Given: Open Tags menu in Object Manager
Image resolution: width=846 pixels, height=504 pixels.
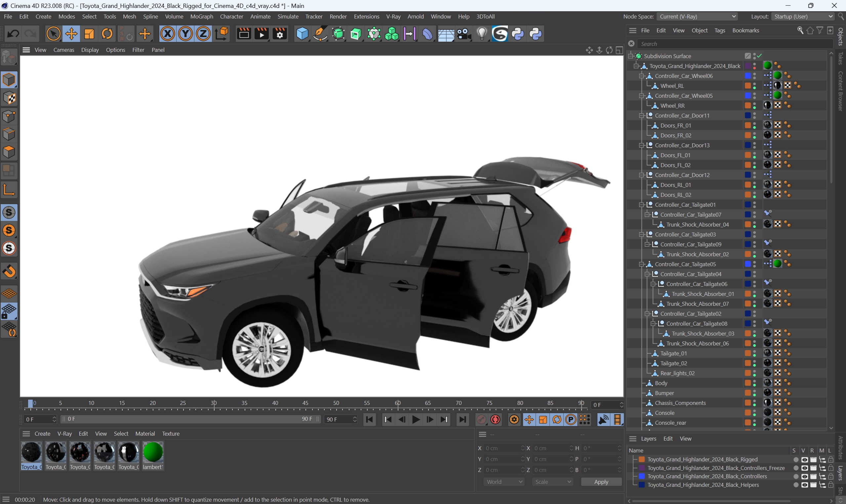Looking at the screenshot, I should (x=720, y=31).
